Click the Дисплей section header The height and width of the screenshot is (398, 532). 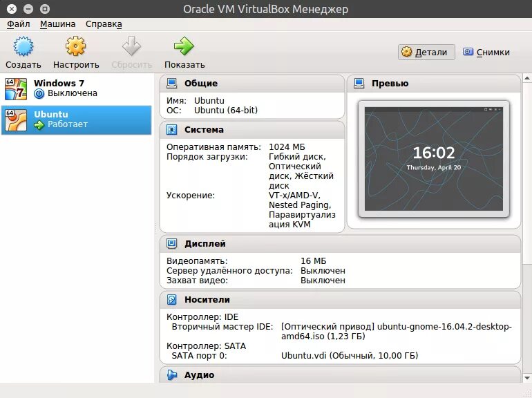(x=341, y=244)
